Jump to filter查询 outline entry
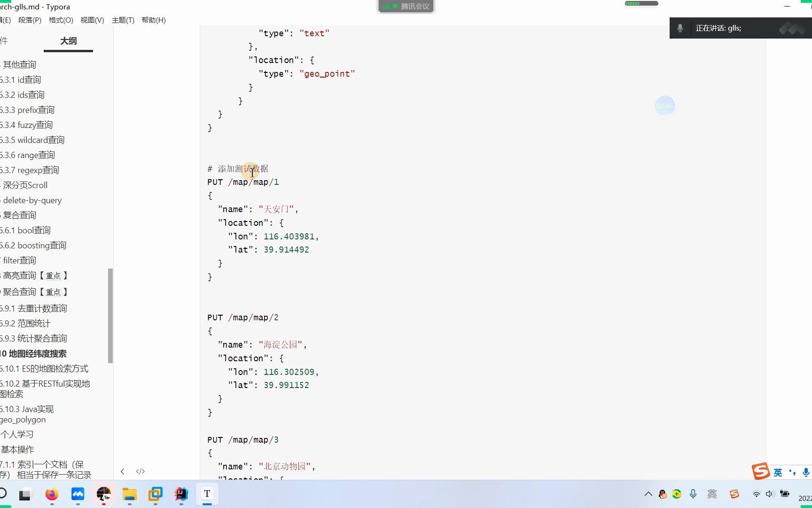The image size is (812, 508). coord(20,261)
